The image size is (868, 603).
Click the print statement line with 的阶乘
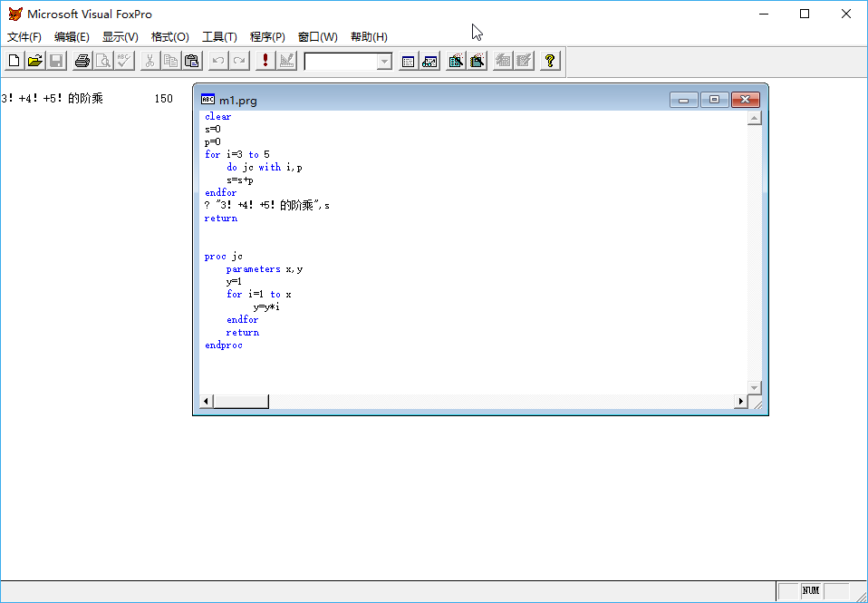266,206
